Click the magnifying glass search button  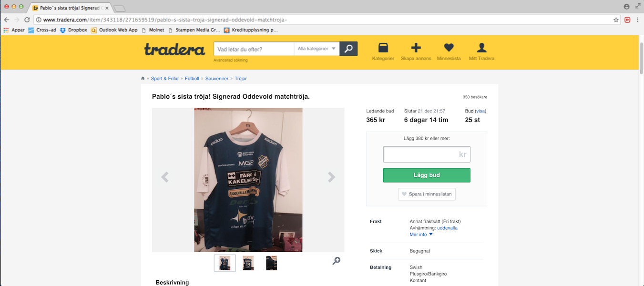point(348,49)
